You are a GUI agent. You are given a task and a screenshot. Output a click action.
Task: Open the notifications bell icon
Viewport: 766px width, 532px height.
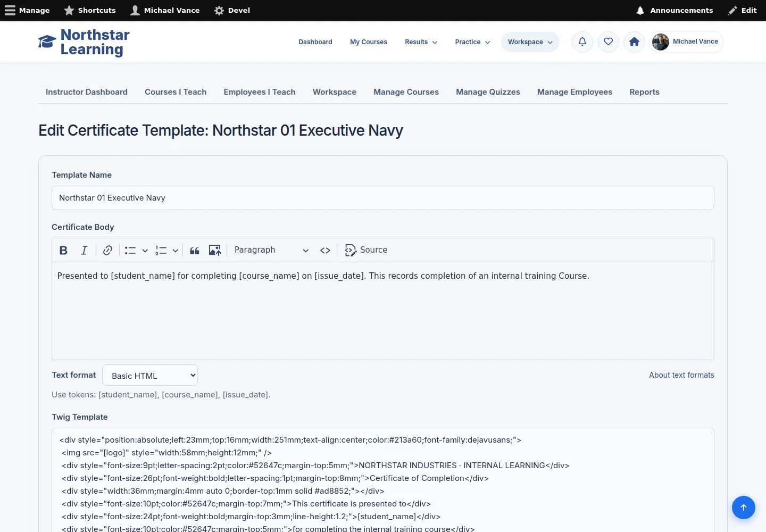[582, 42]
